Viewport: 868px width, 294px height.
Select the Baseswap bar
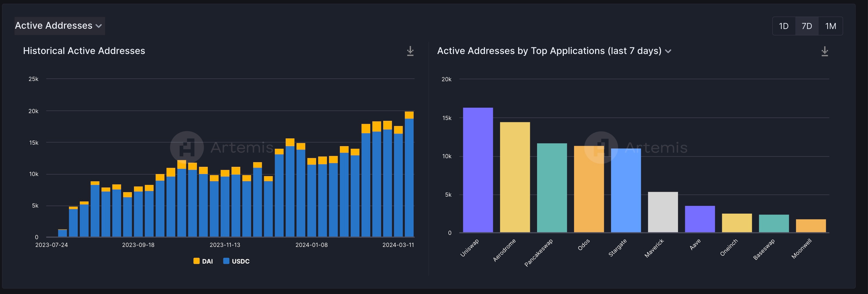[774, 224]
